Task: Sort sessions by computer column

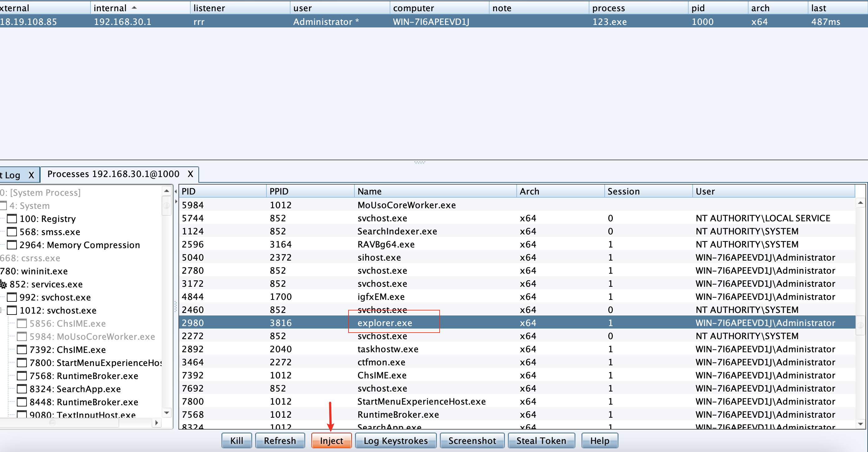Action: click(x=439, y=8)
